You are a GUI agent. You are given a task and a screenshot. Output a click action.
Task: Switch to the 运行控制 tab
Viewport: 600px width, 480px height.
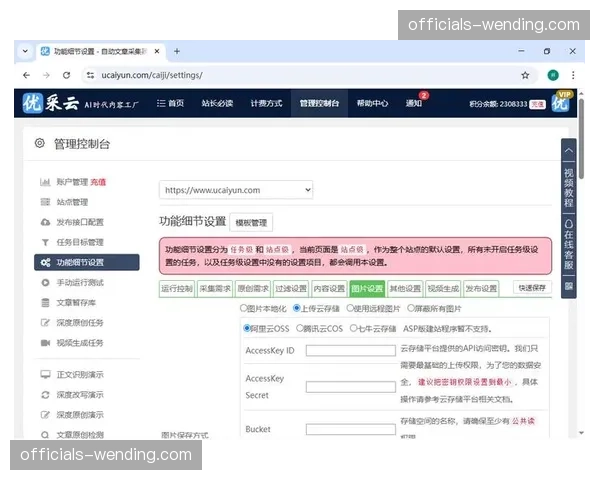(177, 289)
